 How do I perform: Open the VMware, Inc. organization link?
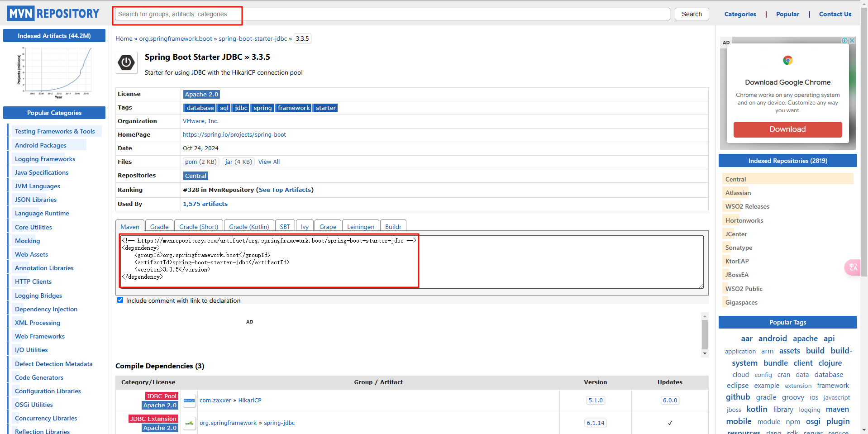click(x=200, y=121)
